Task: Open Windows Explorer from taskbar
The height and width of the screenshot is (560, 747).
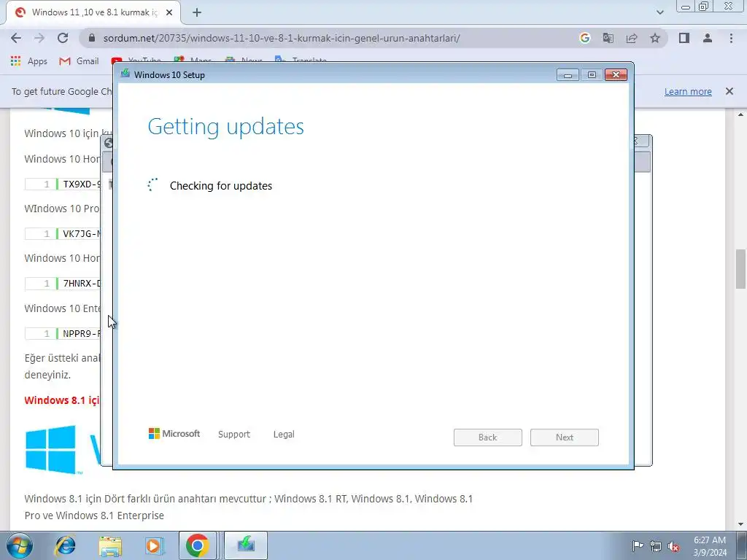Action: [x=110, y=545]
